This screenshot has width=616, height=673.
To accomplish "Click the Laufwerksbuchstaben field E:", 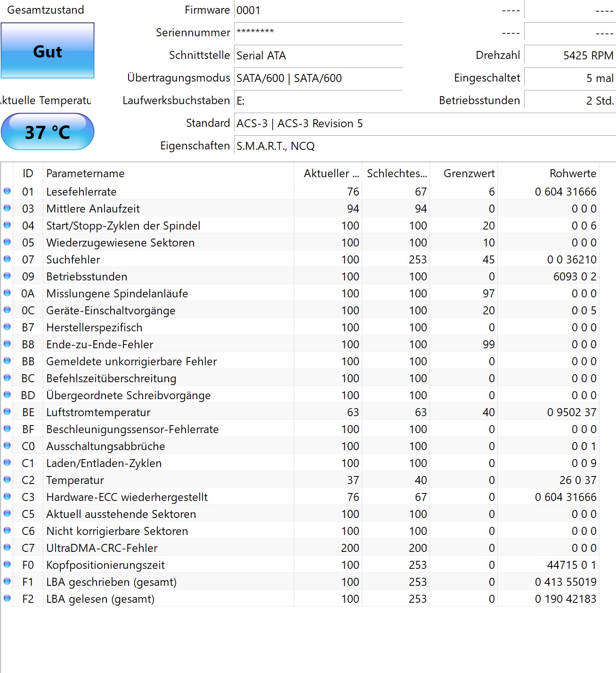I will point(318,101).
